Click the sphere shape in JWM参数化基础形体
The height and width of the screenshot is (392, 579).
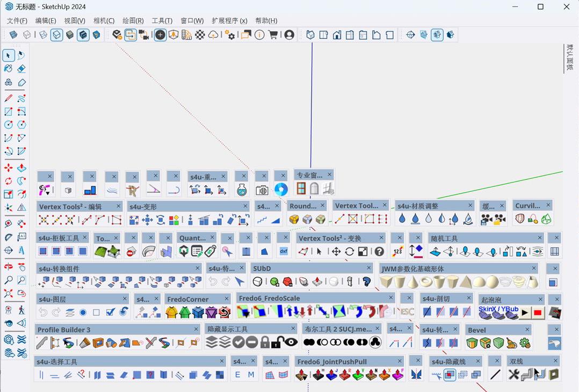(492, 282)
